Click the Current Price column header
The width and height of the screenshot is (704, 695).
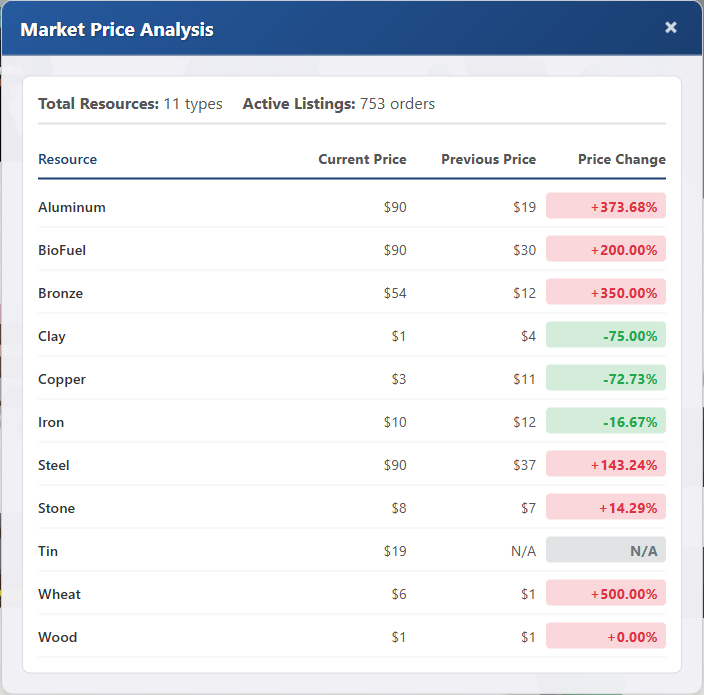click(362, 159)
